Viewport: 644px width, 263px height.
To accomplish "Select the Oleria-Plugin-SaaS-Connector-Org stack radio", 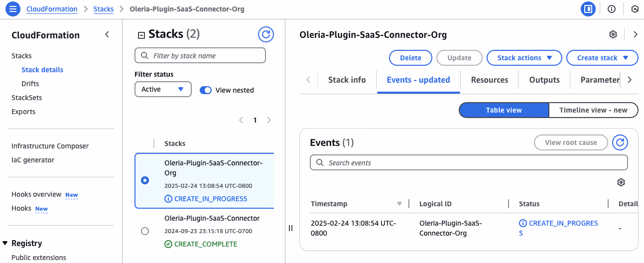I will click(145, 180).
